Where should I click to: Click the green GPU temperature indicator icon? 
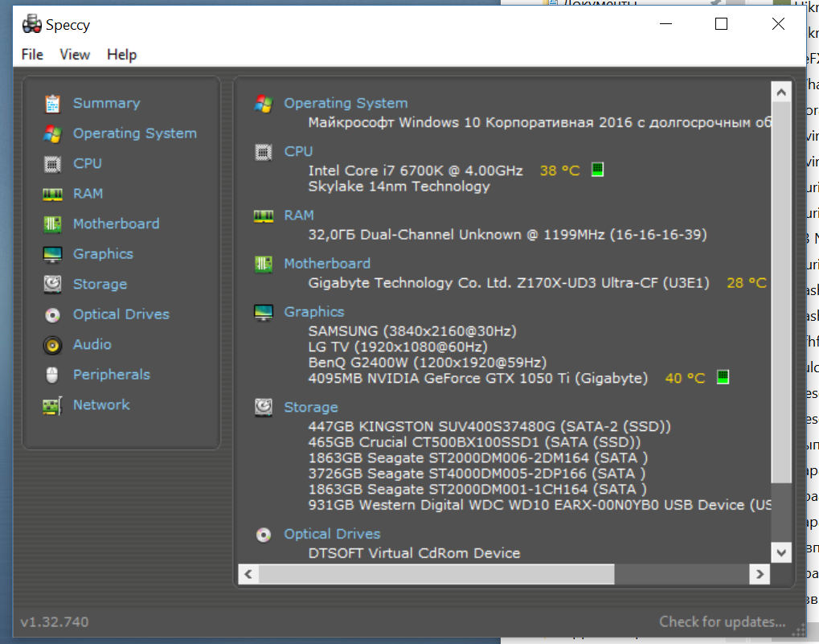(x=723, y=376)
